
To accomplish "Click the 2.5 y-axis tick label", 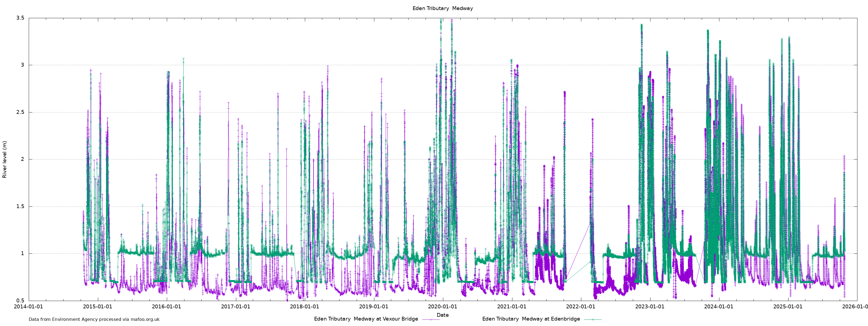I will pyautogui.click(x=21, y=112).
